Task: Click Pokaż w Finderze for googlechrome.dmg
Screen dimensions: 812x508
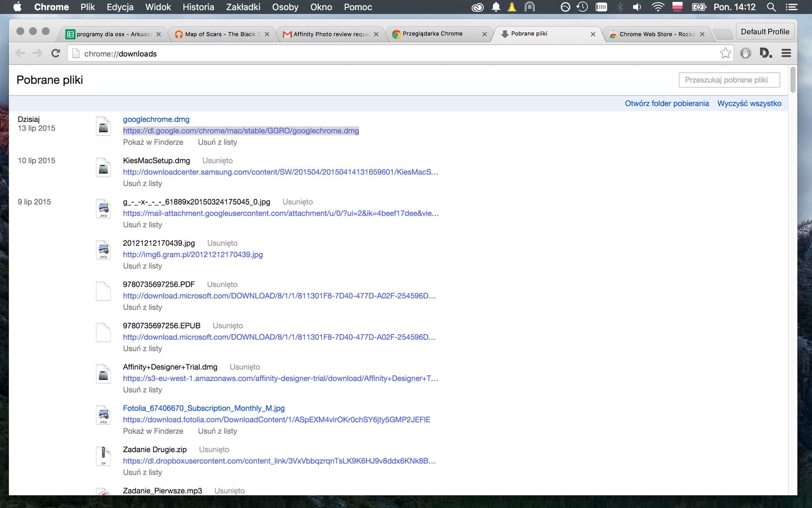Action: point(153,142)
